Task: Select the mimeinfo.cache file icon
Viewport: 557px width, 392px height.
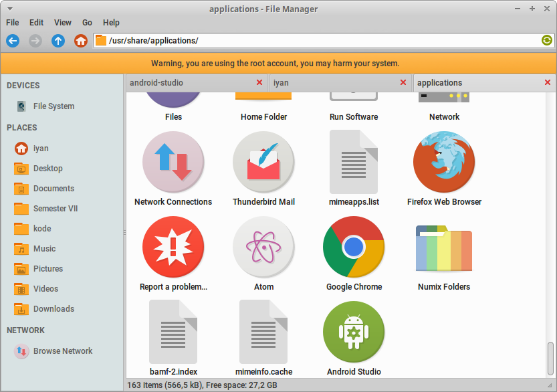Action: (x=263, y=332)
